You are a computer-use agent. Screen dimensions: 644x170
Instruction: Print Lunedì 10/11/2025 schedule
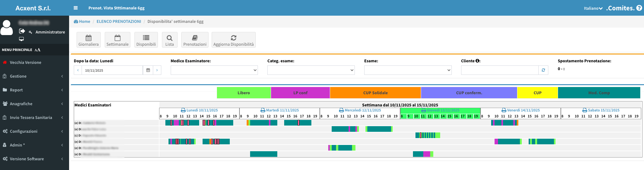[x=183, y=111]
